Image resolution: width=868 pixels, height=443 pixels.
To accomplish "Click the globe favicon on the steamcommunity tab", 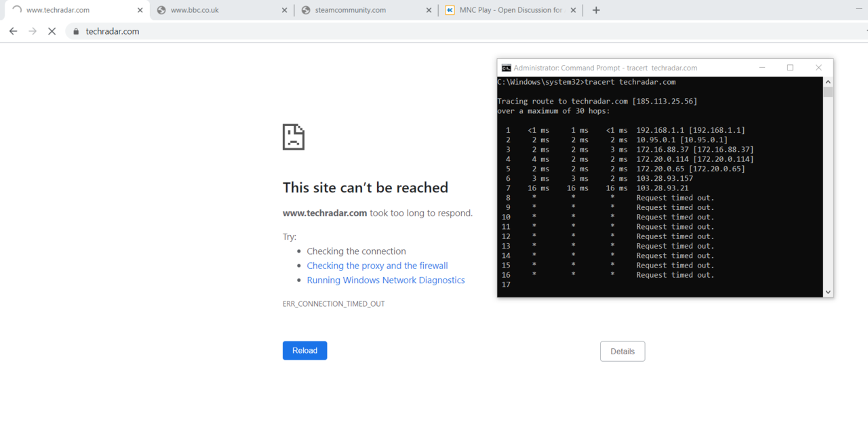I will (x=306, y=10).
